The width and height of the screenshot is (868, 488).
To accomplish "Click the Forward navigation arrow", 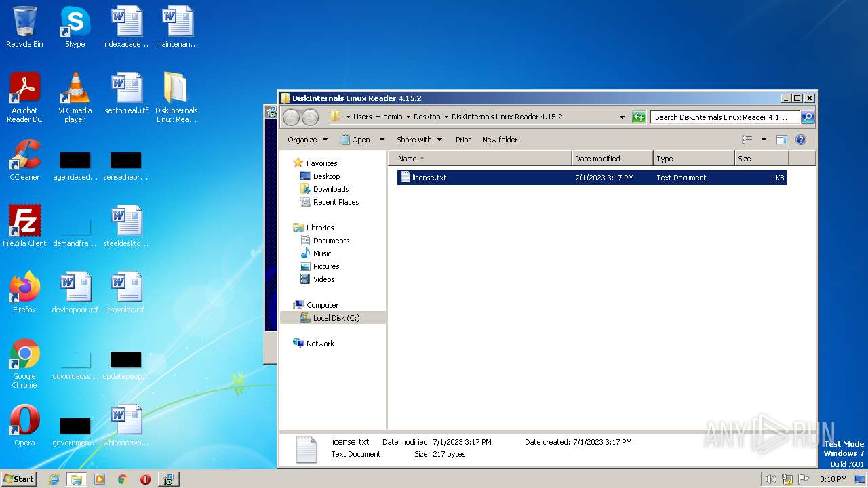I will coord(310,117).
